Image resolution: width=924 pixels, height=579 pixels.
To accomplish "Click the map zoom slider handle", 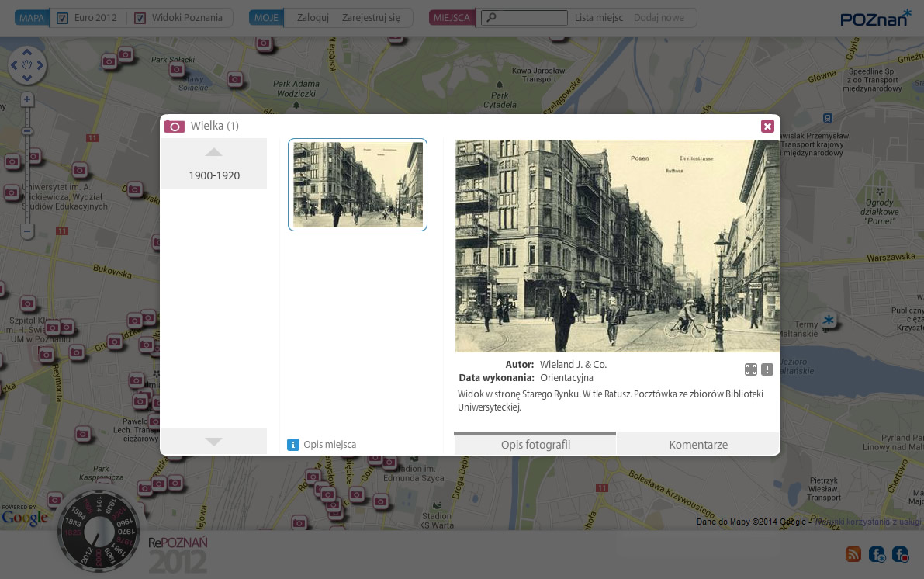I will coord(27,131).
